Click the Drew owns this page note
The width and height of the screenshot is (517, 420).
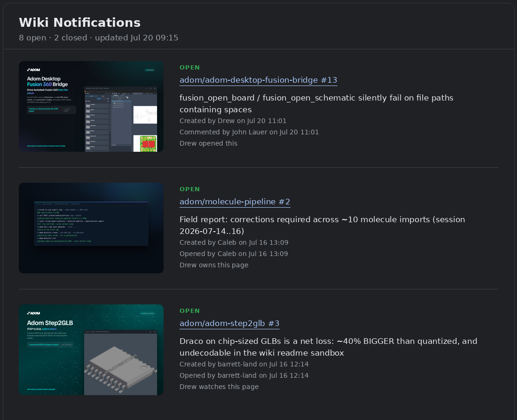click(214, 265)
